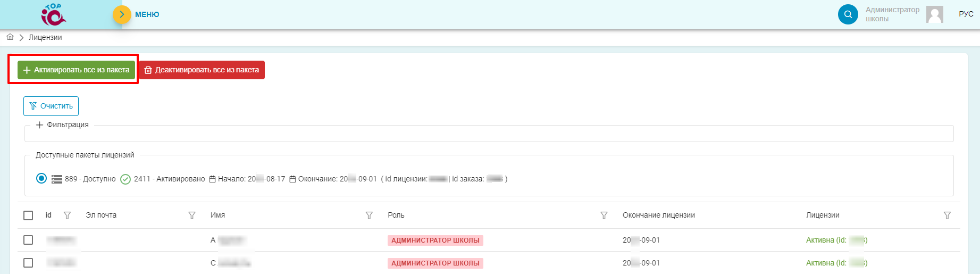Viewport: 980px width, 274px height.
Task: Click the Очистить filters button
Action: pos(51,106)
